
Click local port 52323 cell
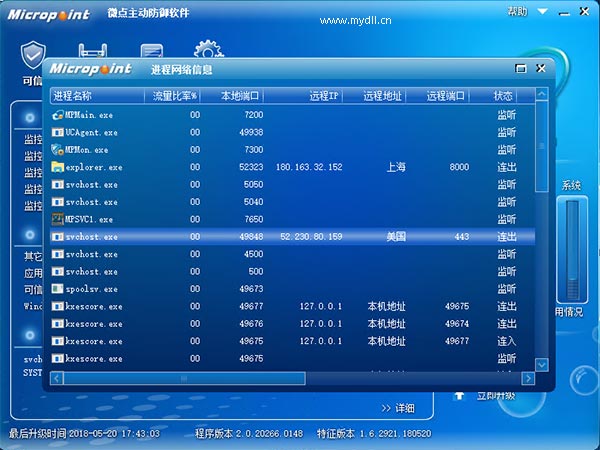[x=251, y=167]
